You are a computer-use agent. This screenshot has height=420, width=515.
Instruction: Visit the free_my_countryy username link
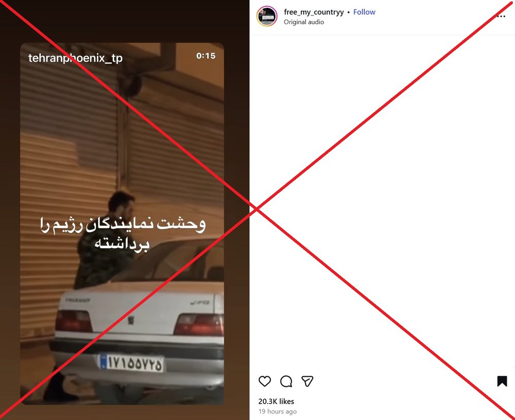tap(314, 12)
